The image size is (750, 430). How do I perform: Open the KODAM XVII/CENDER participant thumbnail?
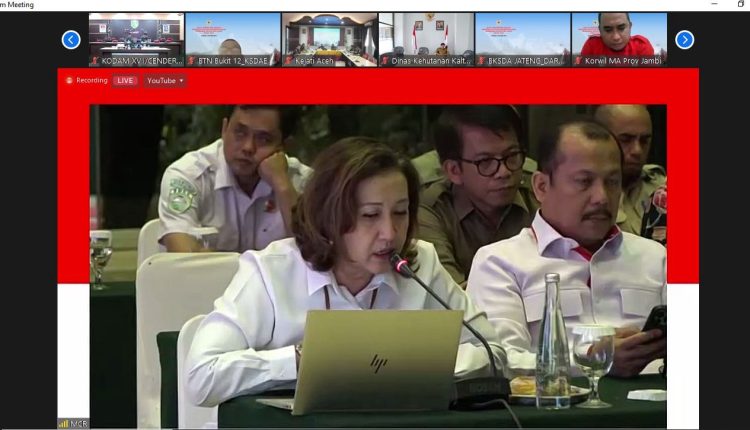[137, 36]
